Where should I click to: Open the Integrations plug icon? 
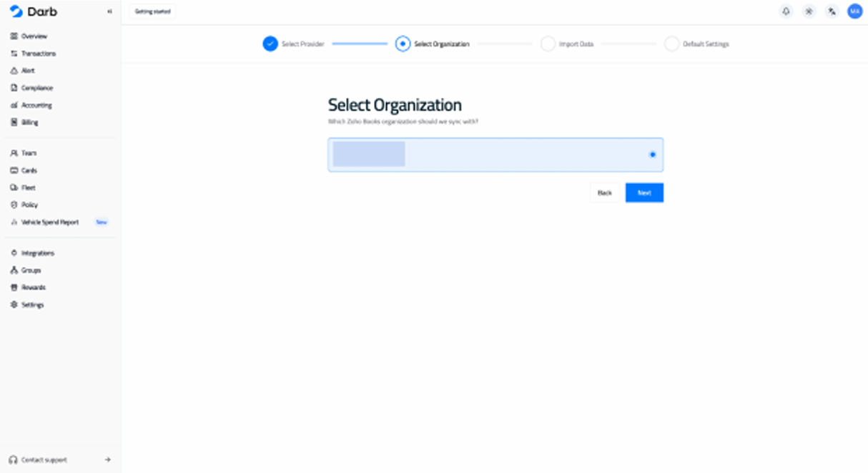(14, 253)
